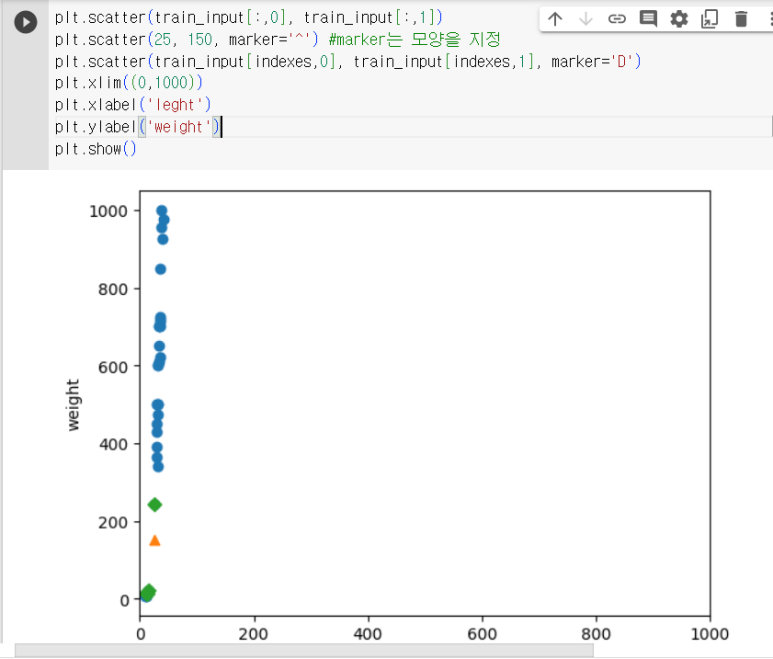Viewport: 773px width, 659px height.
Task: Click the weight y-axis label
Action: click(73, 405)
